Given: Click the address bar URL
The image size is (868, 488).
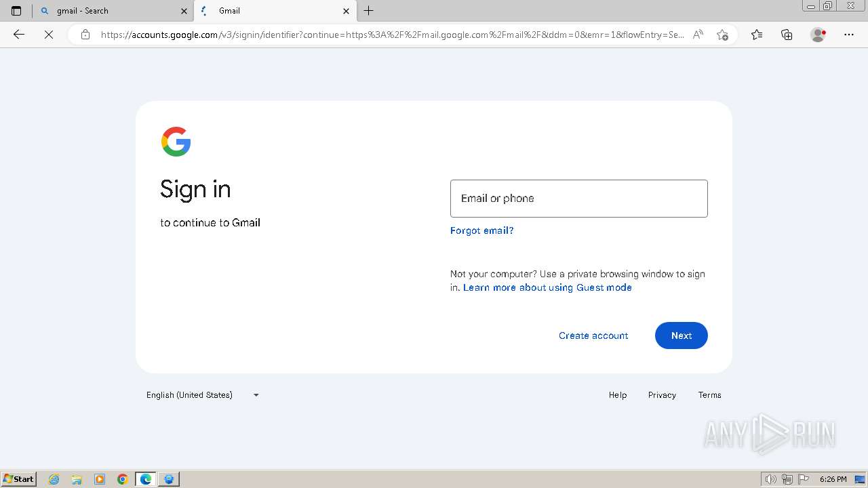Looking at the screenshot, I should 392,35.
